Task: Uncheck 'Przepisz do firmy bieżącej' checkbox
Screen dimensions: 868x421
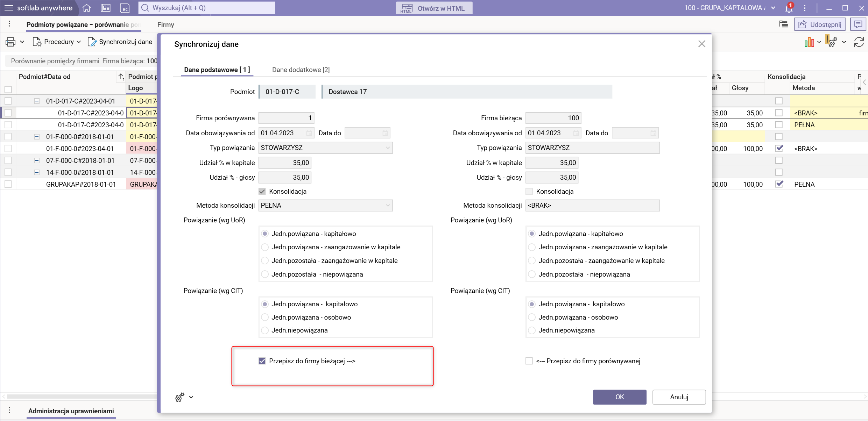Action: pyautogui.click(x=262, y=361)
